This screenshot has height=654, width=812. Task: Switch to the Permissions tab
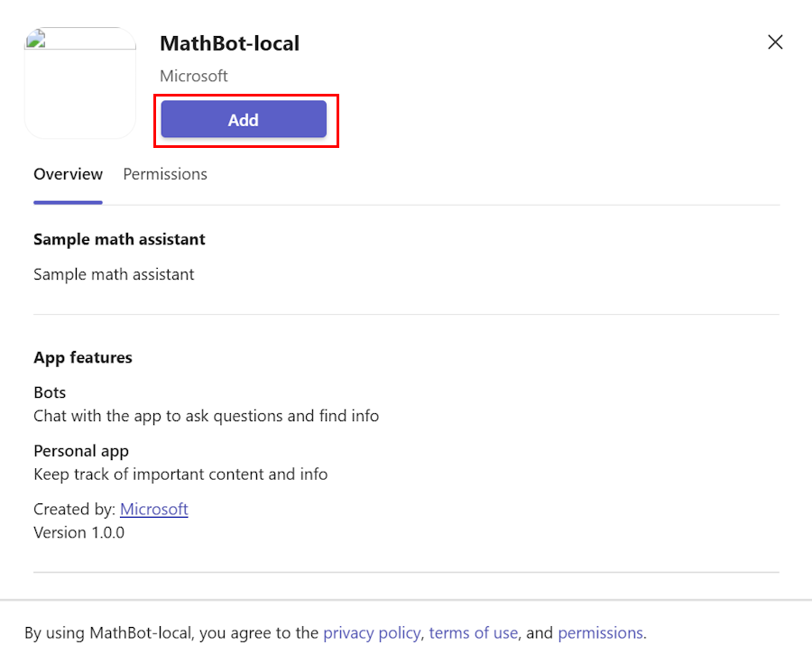point(165,174)
